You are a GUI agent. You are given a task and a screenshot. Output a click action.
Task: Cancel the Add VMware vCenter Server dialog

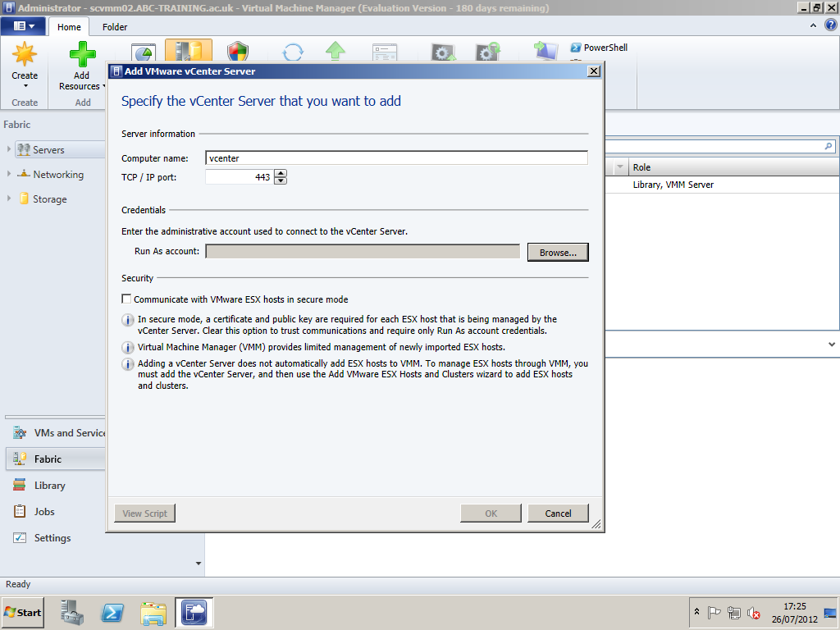pos(558,514)
